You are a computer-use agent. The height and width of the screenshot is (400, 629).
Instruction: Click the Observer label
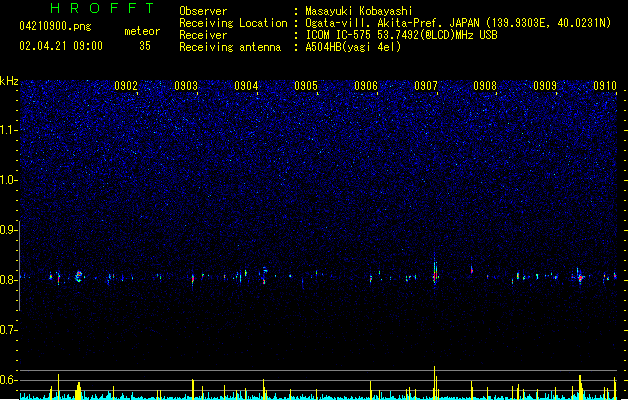pos(203,11)
